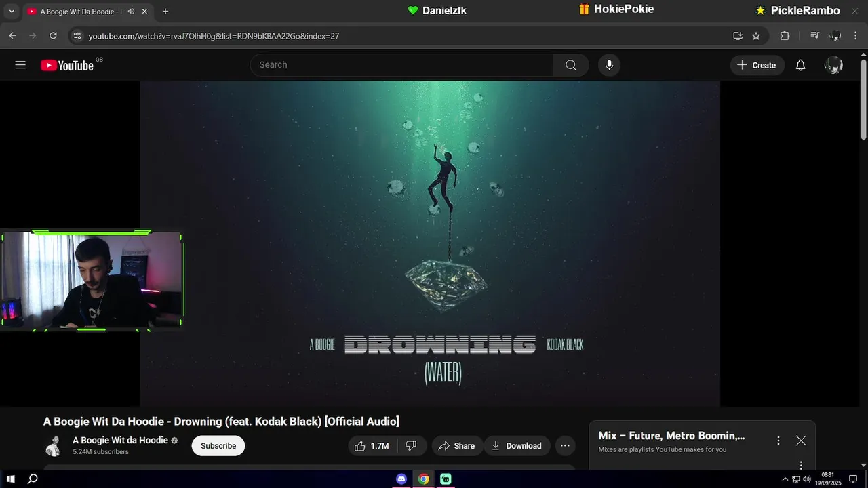Open Chrome media controls icon
Viewport: 868px width, 488px height.
815,36
